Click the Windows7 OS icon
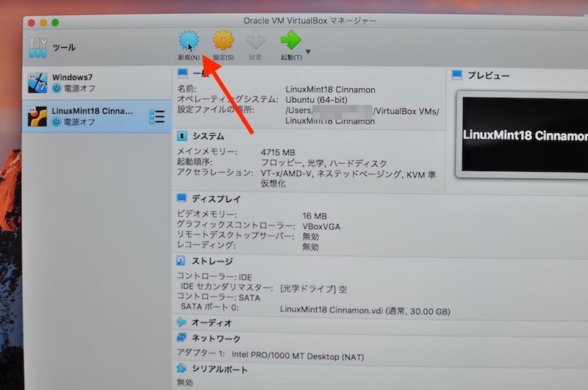Image resolution: width=588 pixels, height=390 pixels. pos(37,83)
